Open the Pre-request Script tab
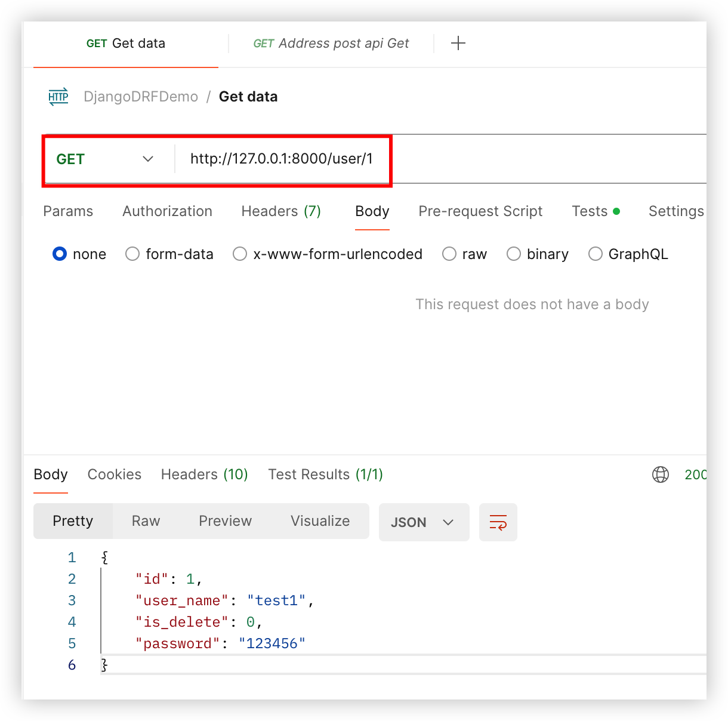This screenshot has height=721, width=728. click(480, 211)
